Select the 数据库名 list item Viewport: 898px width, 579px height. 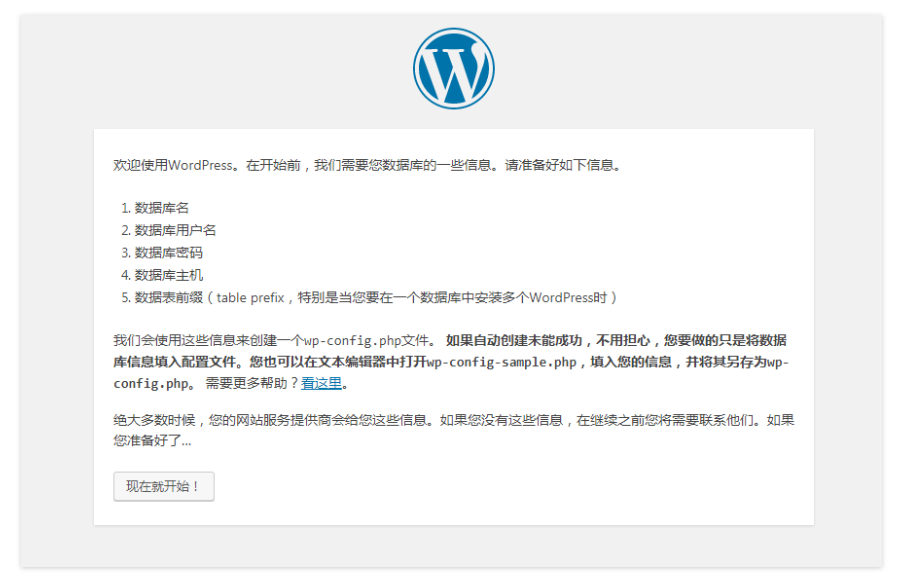[161, 208]
